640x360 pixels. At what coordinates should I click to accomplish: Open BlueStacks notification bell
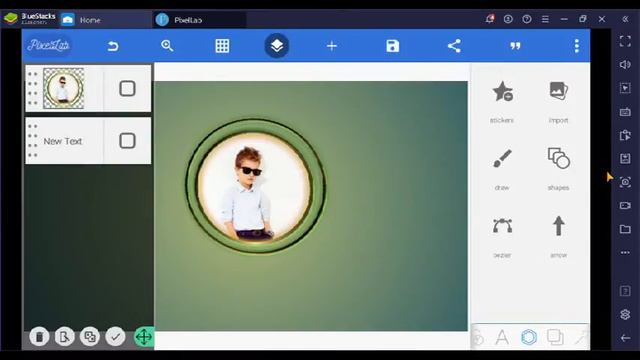click(x=490, y=19)
